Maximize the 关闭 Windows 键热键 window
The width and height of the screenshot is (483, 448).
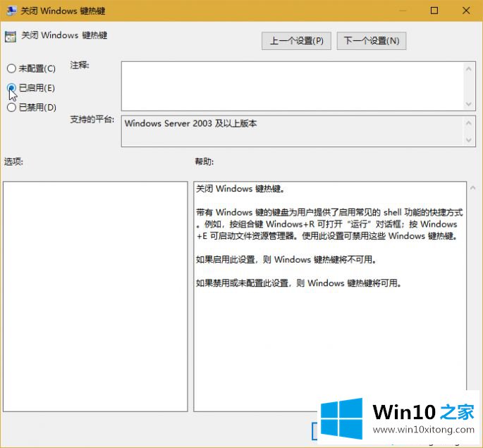pos(434,11)
